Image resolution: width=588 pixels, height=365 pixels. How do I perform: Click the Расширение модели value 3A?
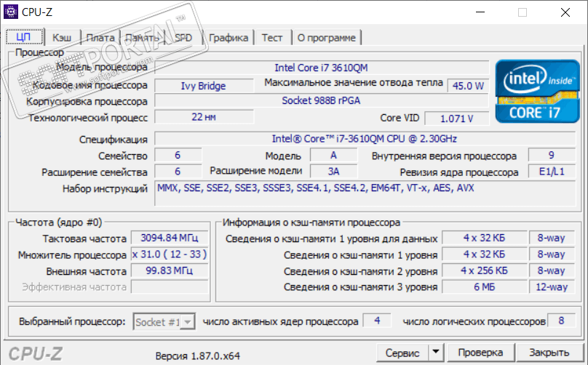333,172
